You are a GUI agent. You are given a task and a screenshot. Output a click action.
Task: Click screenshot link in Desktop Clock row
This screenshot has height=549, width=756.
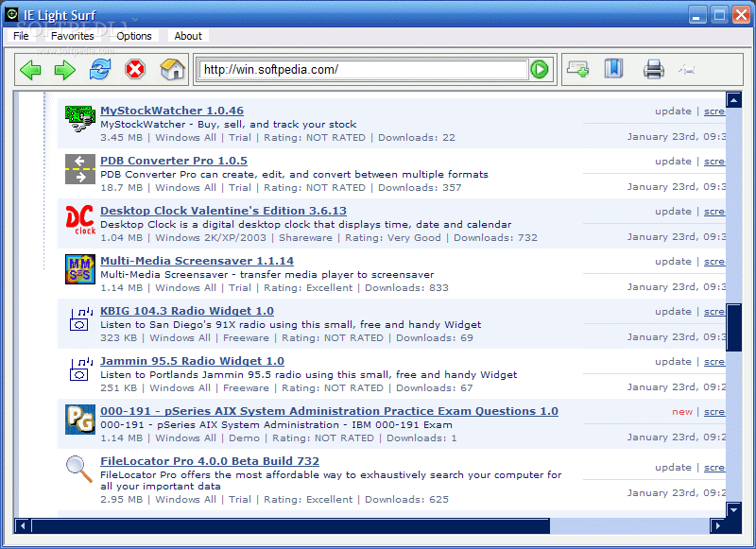[x=714, y=212]
